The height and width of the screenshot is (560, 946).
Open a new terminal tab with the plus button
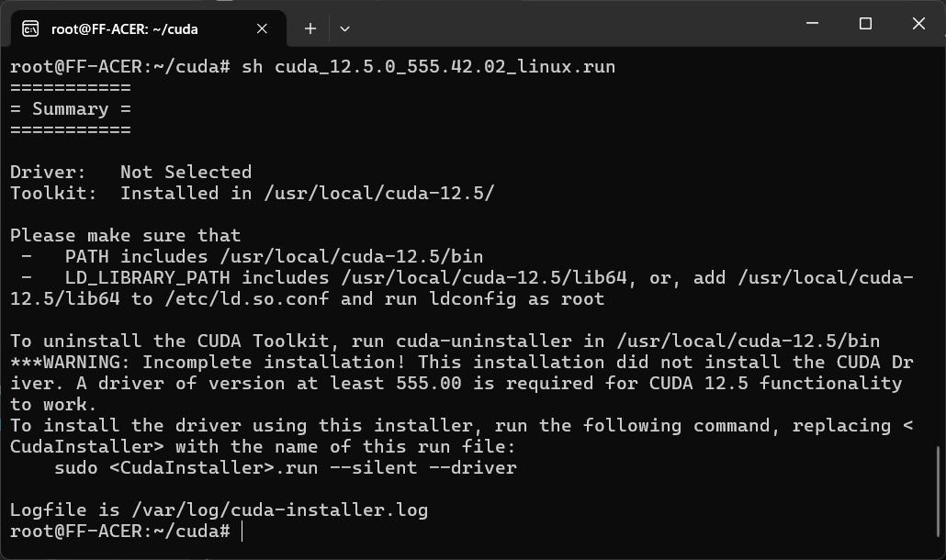pos(310,28)
